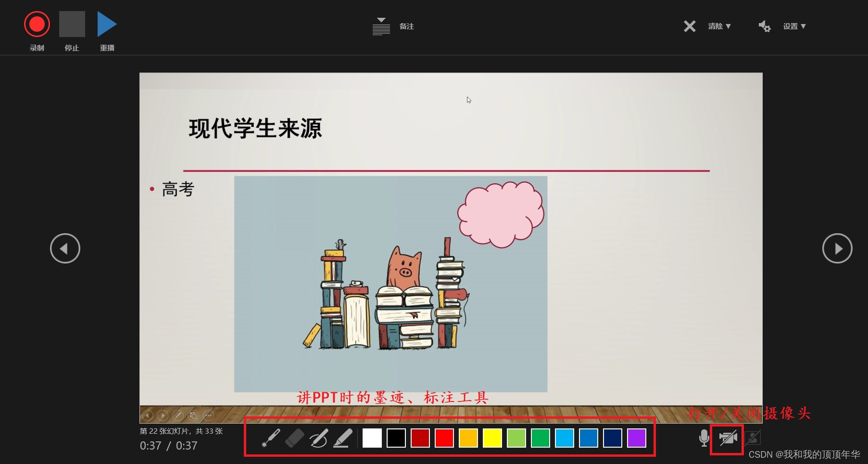
Task: Click the slide's small previous arrow overlay
Action: click(148, 415)
